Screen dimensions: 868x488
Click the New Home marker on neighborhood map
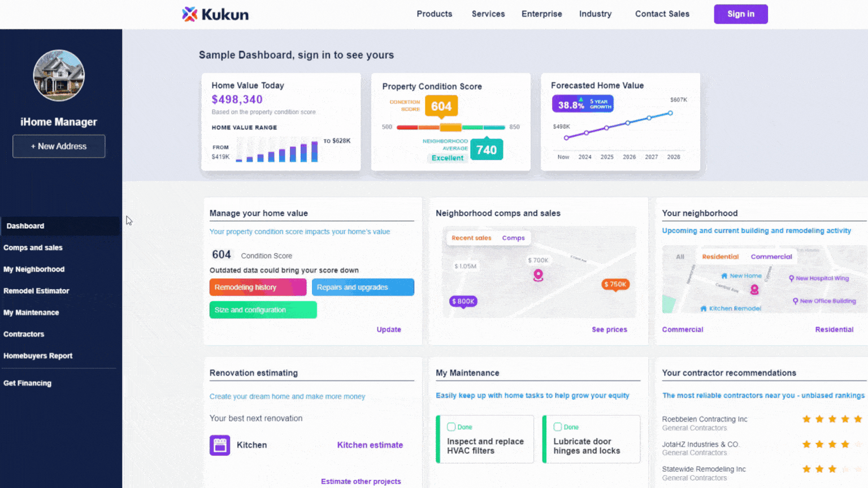pos(741,276)
